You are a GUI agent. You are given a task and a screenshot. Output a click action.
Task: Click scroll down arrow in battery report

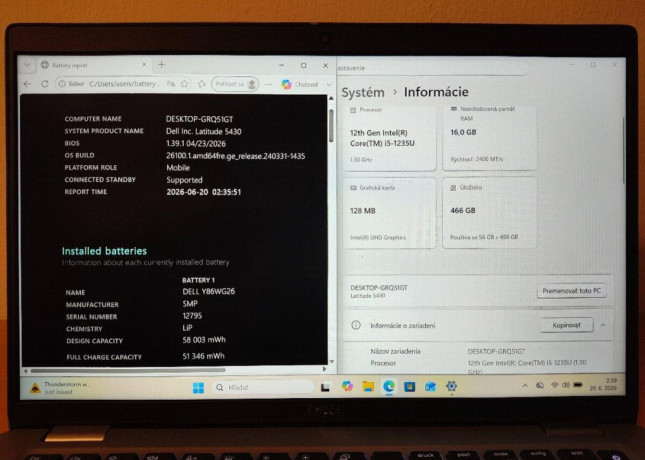[x=331, y=362]
